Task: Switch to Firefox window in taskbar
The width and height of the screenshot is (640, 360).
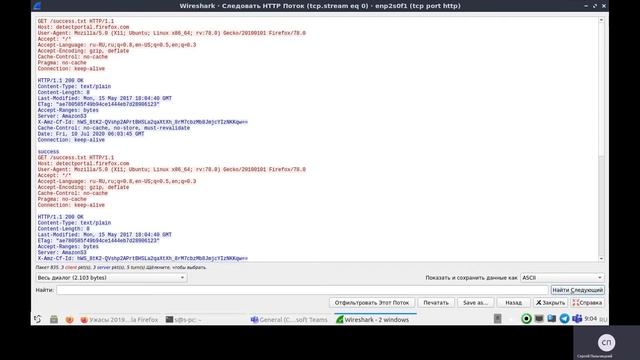Action: point(119,320)
